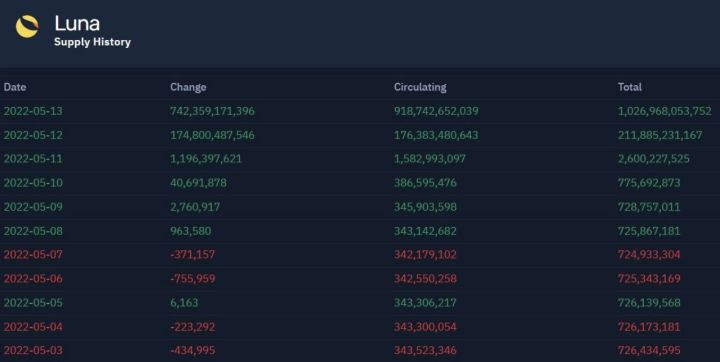720x362 pixels.
Task: Sort by Total column header
Action: pos(630,87)
